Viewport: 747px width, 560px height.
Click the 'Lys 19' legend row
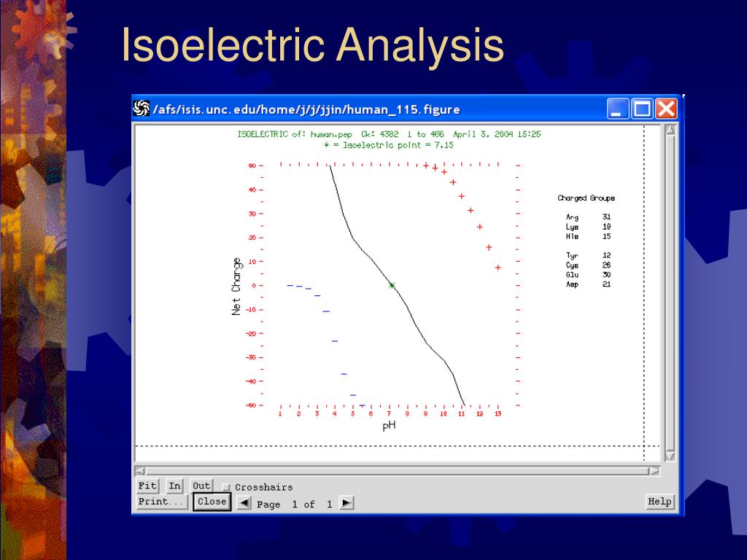(x=588, y=227)
